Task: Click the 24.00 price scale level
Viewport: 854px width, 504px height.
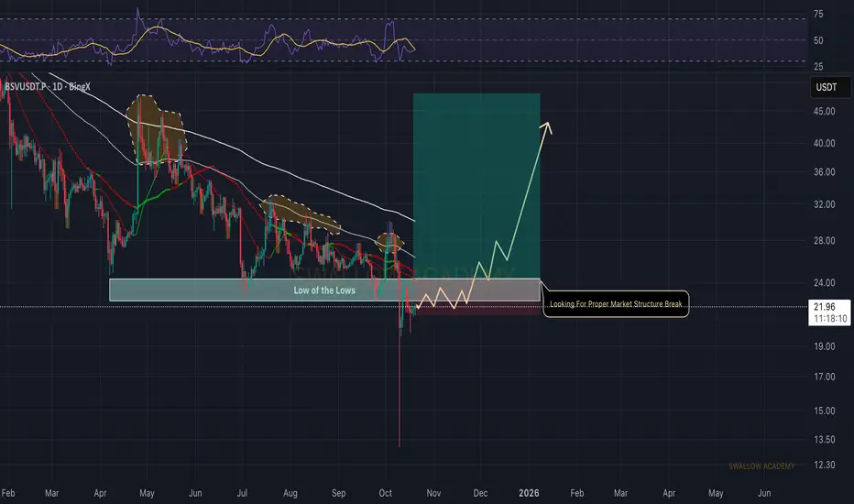Action: (824, 283)
